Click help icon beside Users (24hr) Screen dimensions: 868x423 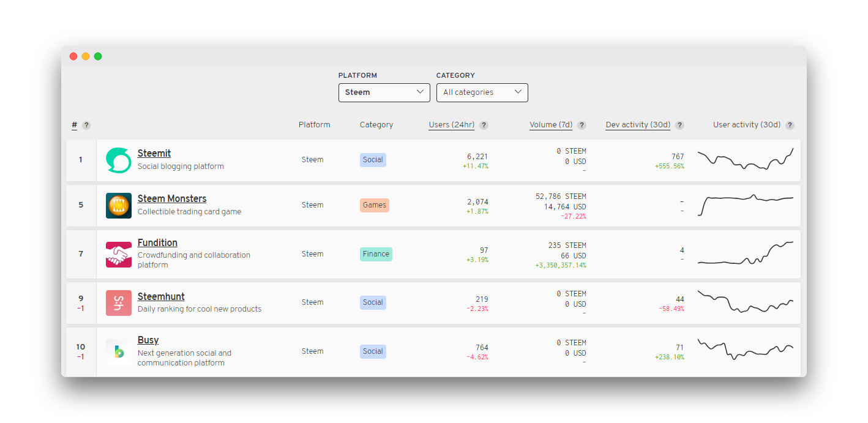(484, 125)
